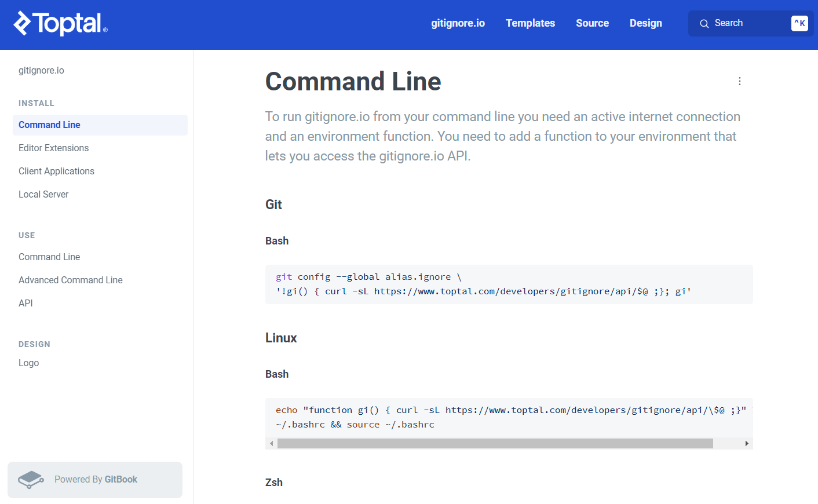Click the Bash subheading under Linux
818x504 pixels.
277,374
